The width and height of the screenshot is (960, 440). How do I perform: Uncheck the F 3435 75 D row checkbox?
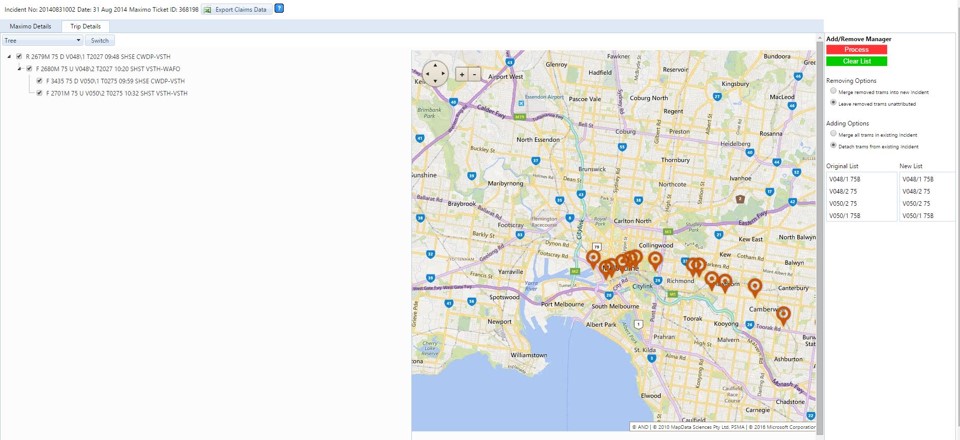pos(39,81)
